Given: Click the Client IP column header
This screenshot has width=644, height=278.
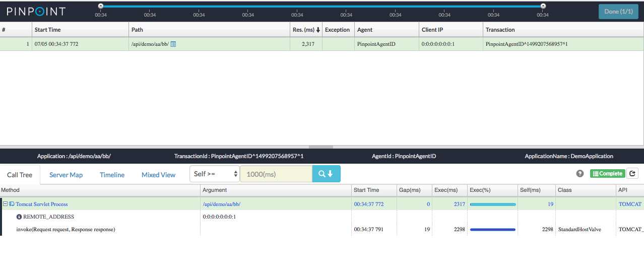Looking at the screenshot, I should pos(451,30).
